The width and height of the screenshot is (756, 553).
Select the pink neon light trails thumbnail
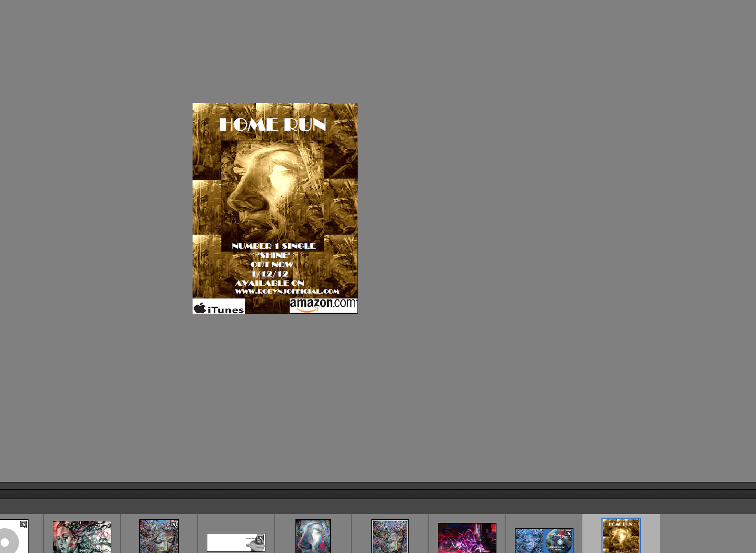coord(467,538)
